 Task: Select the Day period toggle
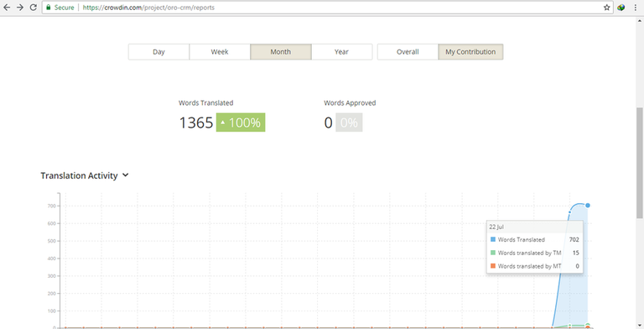click(158, 52)
